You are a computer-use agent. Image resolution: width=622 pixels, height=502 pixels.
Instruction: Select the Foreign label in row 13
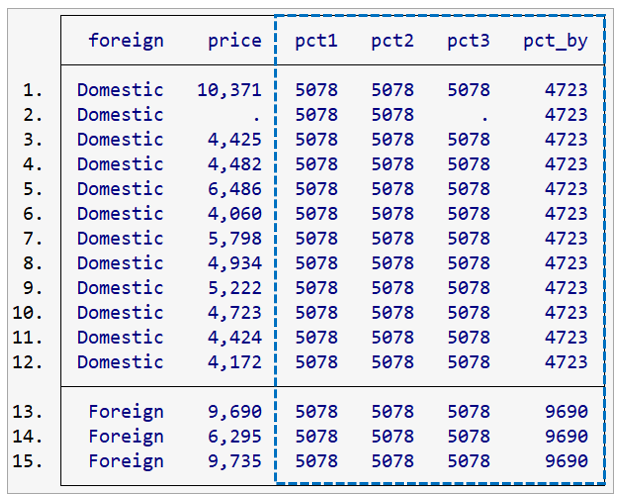125,411
